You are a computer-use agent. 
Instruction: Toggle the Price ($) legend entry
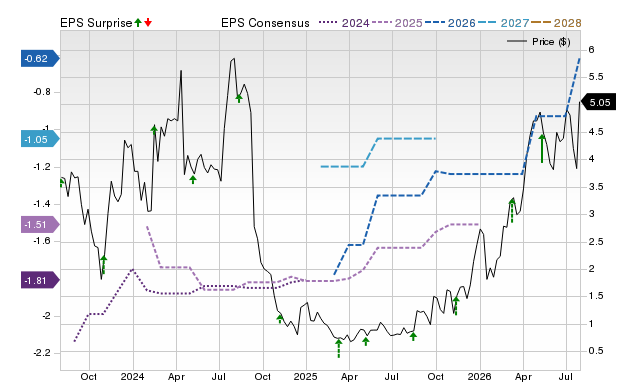click(539, 42)
